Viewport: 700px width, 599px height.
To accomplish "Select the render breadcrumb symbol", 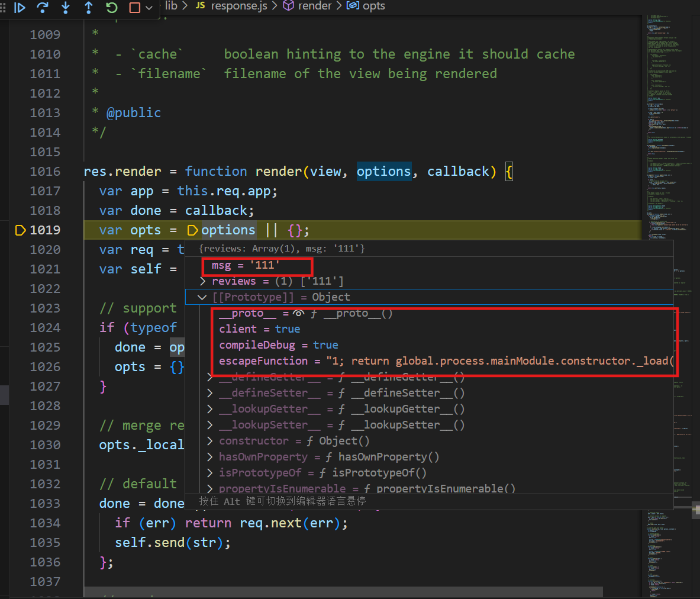I will click(308, 6).
